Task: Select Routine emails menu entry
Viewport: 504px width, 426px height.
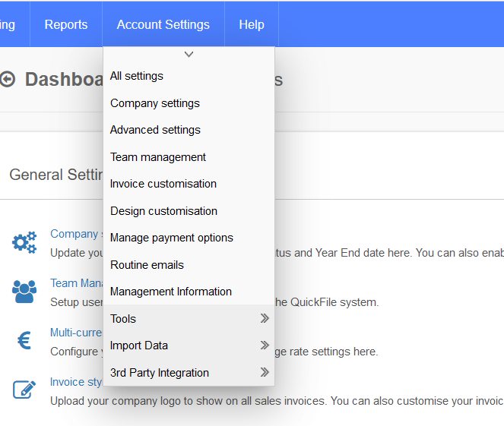Action: tap(189, 265)
